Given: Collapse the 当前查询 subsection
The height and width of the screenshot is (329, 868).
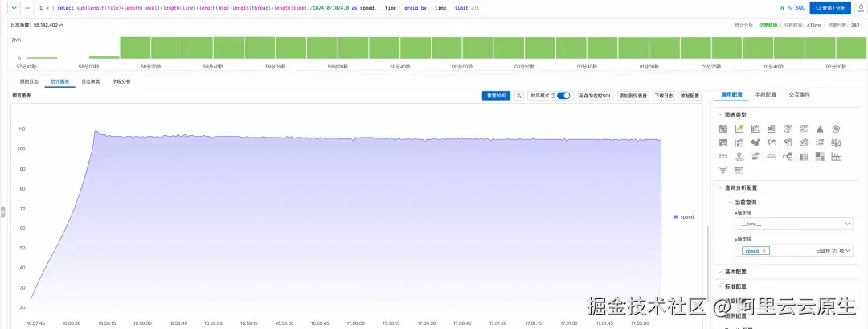Looking at the screenshot, I should point(730,203).
